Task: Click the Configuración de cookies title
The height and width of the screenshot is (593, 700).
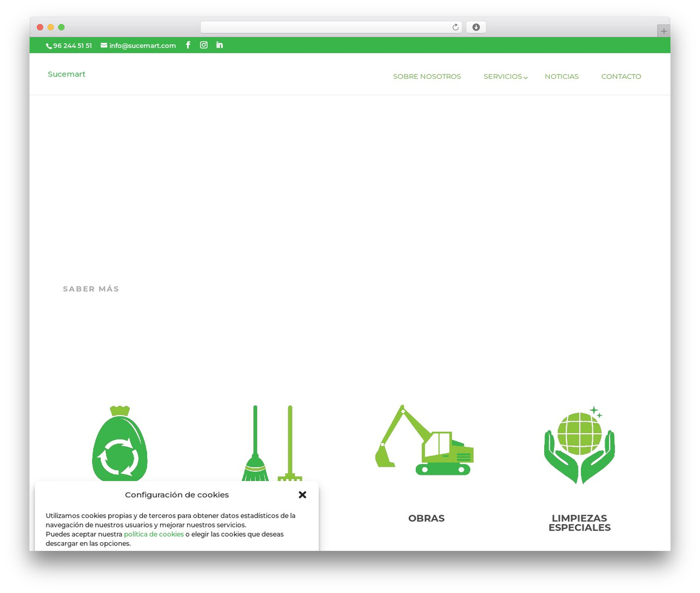Action: (177, 495)
